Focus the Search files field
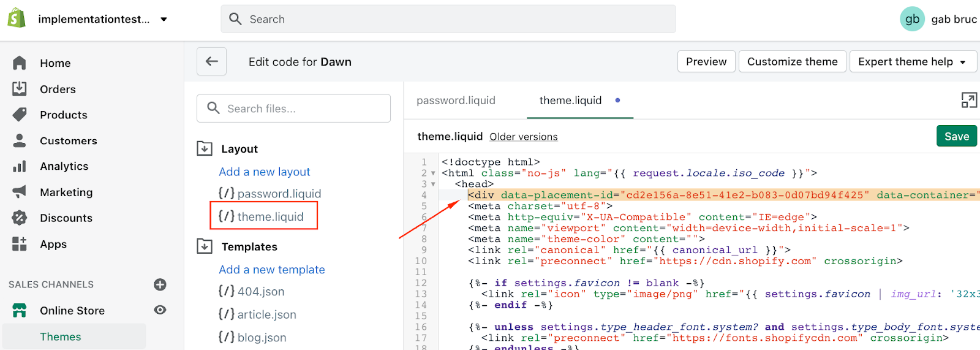Viewport: 980px width, 350px height. [293, 108]
